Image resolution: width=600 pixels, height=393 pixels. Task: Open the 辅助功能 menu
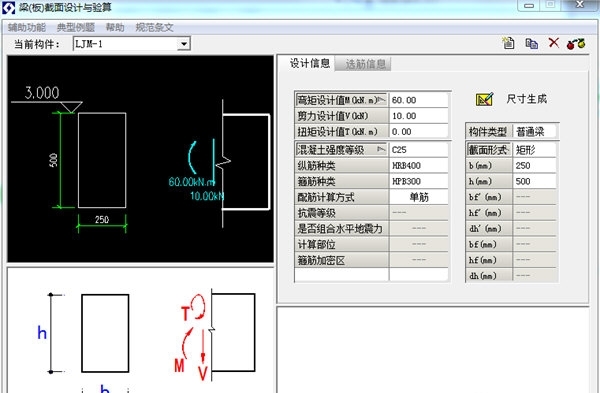[x=27, y=28]
